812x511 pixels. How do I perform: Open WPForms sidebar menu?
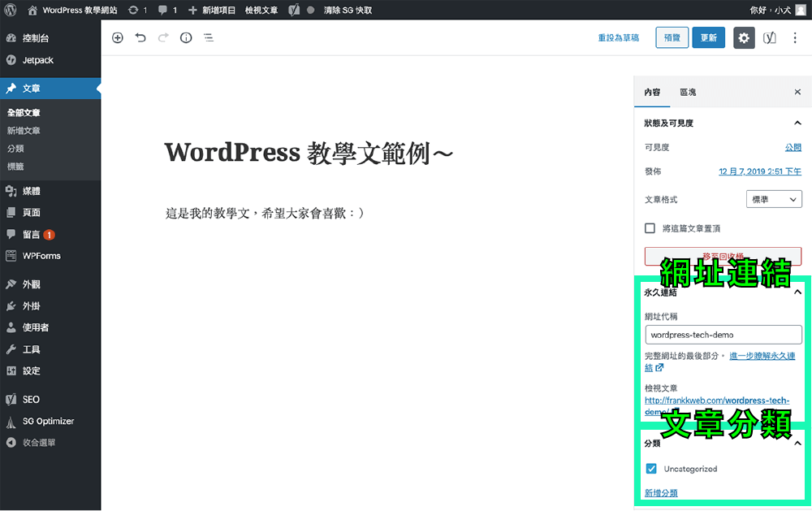pos(50,255)
